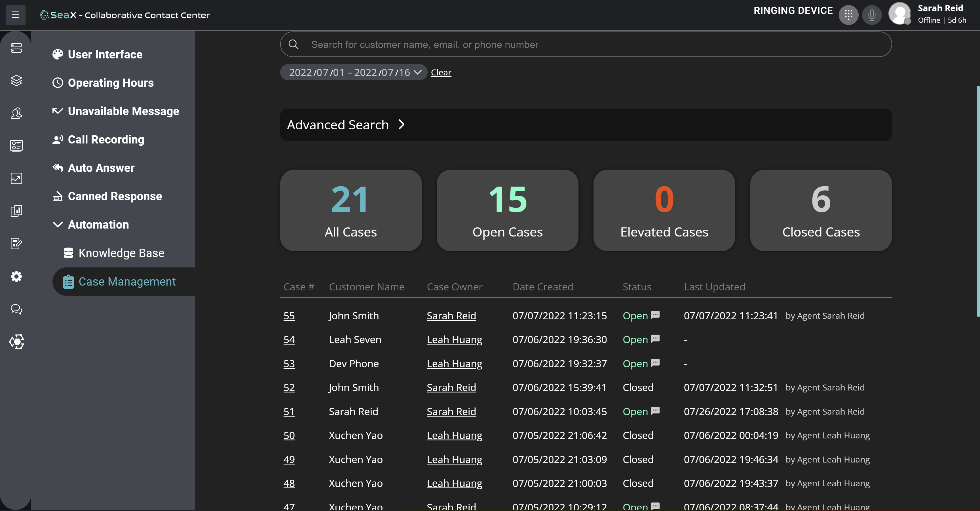Select the contacts icon in the sidebar
Image resolution: width=980 pixels, height=511 pixels.
click(x=16, y=113)
